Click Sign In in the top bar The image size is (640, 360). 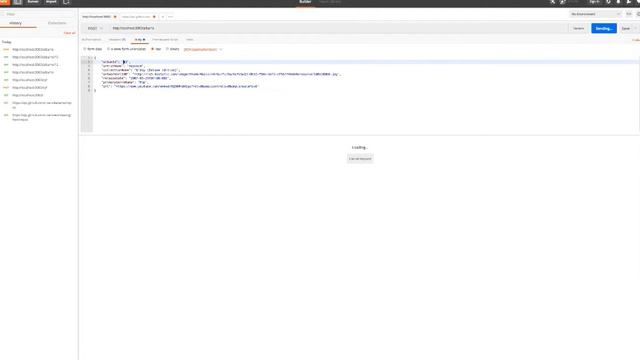coord(594,2)
